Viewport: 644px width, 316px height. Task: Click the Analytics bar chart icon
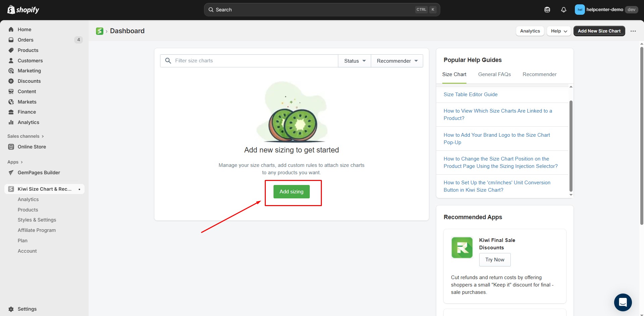11,122
